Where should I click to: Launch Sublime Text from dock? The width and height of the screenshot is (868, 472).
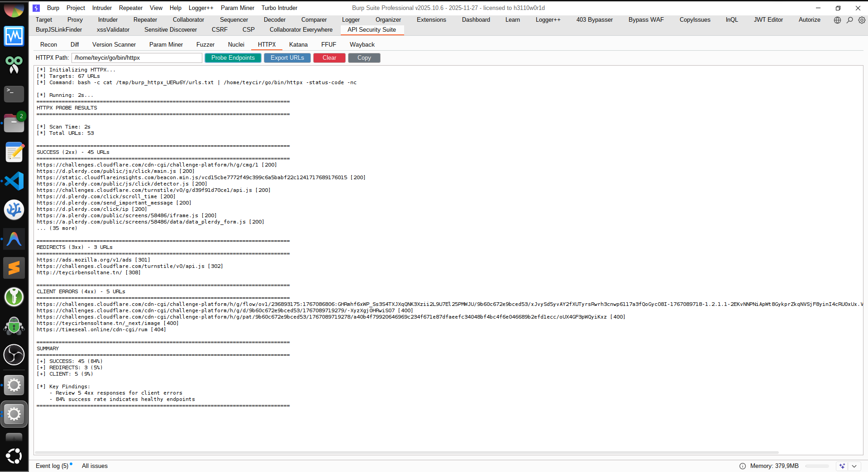(x=14, y=268)
